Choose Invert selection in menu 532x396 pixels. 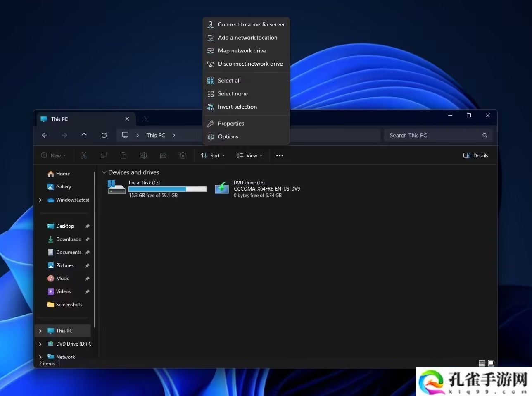coord(246,107)
